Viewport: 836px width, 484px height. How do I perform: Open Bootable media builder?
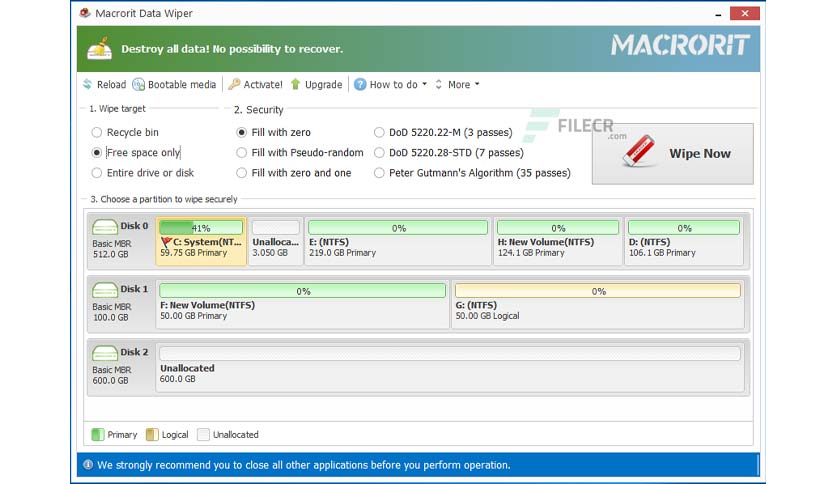139,85
